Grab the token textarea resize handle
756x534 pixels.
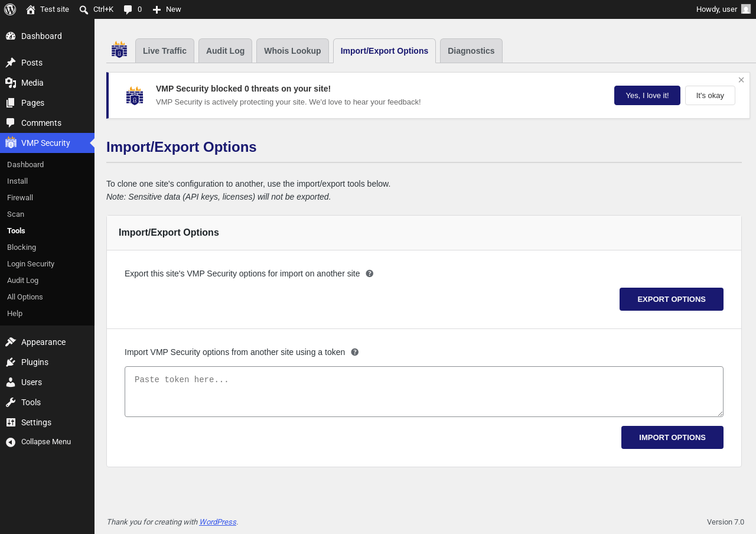pos(719,413)
